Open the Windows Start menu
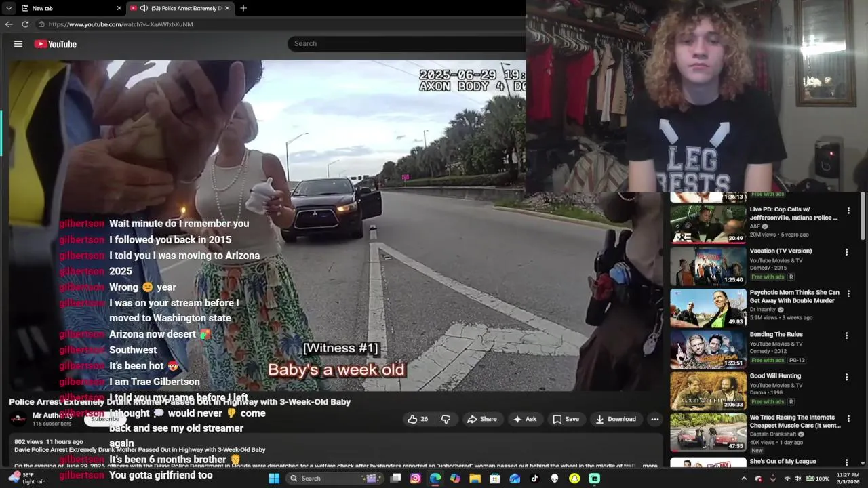Viewport: 868px width, 488px height. pos(274,478)
